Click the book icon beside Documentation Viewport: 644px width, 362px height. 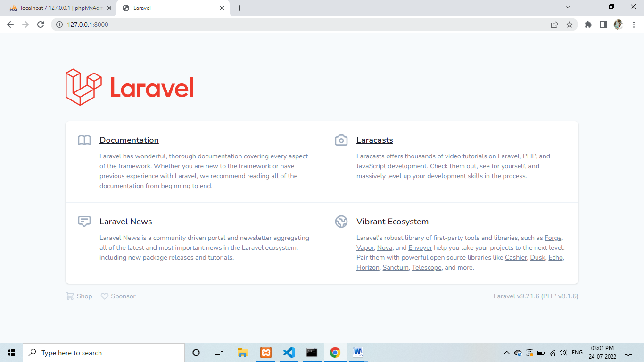click(84, 140)
